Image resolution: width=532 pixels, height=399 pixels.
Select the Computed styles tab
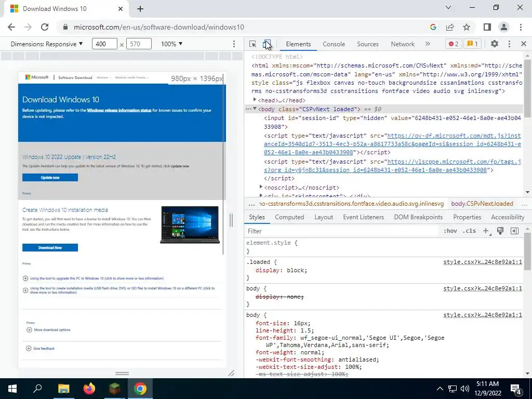pyautogui.click(x=289, y=217)
